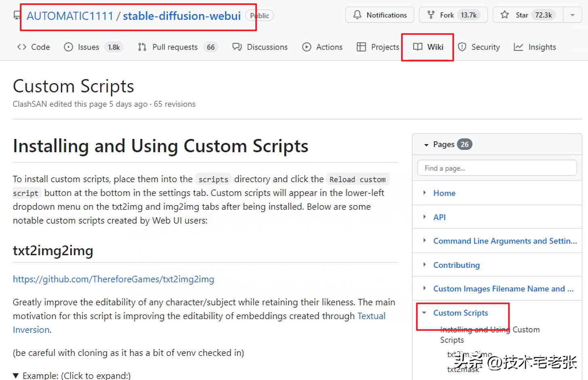Open the ClashSAN author name
This screenshot has width=588, height=380.
click(x=30, y=104)
